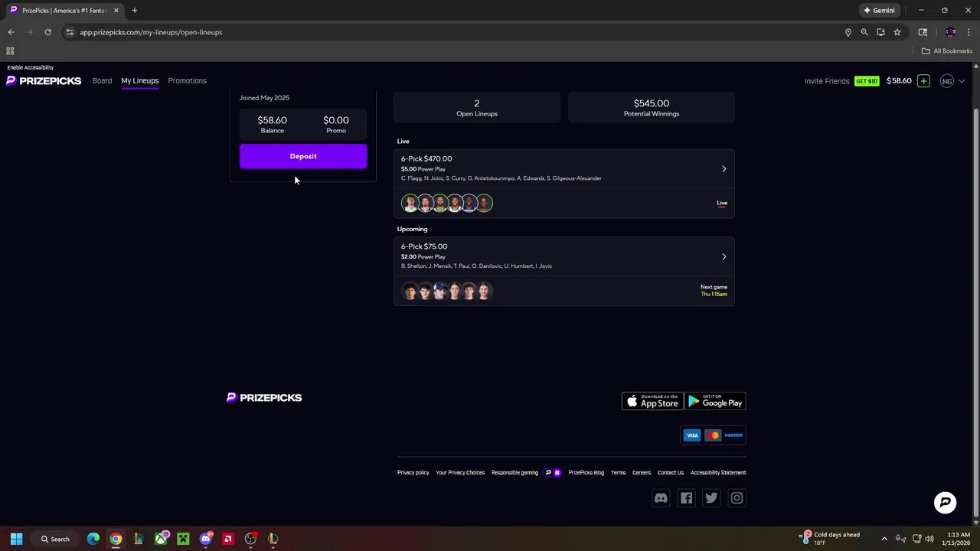Click the taskbar Search box
Viewport: 980px width, 551px height.
(x=56, y=539)
